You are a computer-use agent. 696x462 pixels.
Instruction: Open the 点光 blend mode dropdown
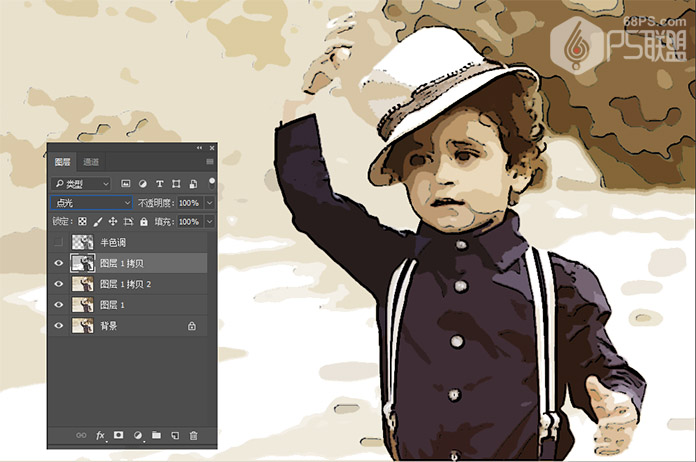tap(91, 203)
